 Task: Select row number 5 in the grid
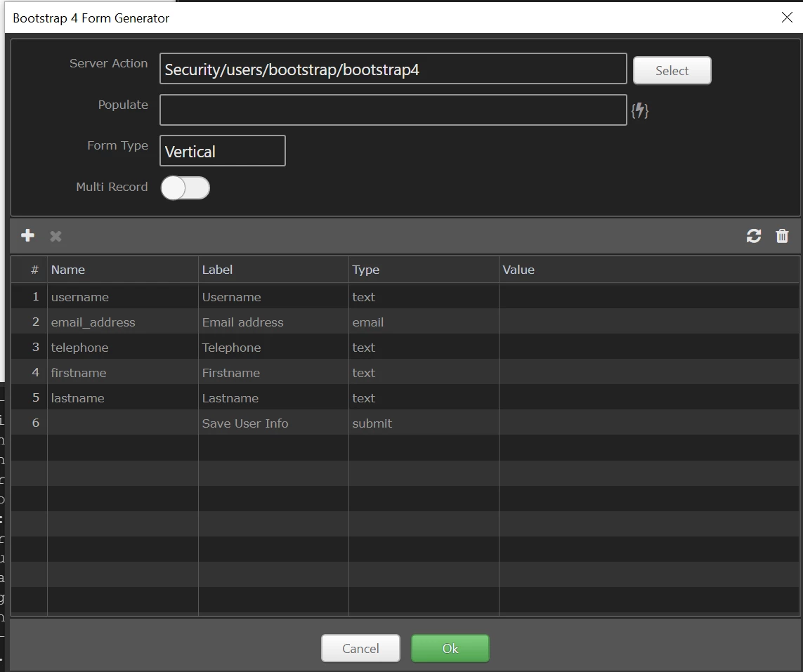click(30, 397)
